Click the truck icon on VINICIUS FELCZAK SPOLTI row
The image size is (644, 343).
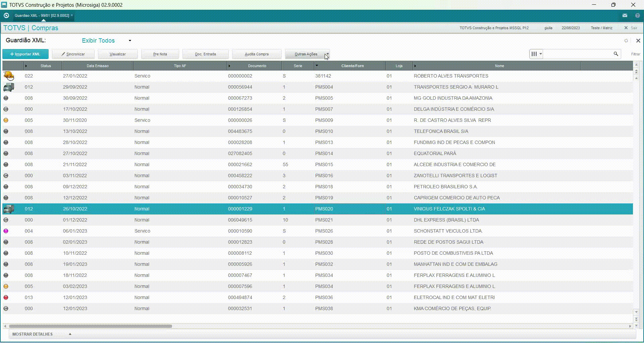tap(9, 209)
